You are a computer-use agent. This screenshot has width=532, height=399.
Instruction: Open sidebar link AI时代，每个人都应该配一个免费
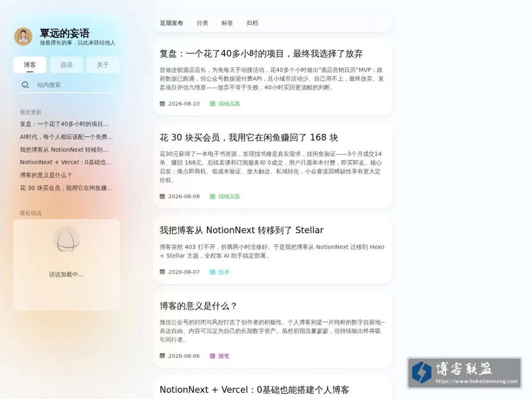[66, 137]
